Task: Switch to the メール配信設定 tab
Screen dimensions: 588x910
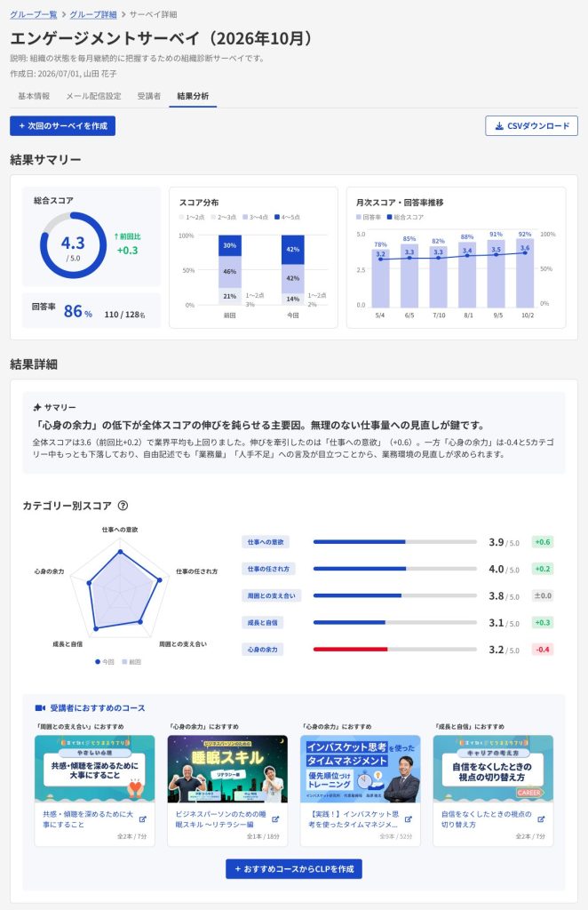Action: [93, 96]
